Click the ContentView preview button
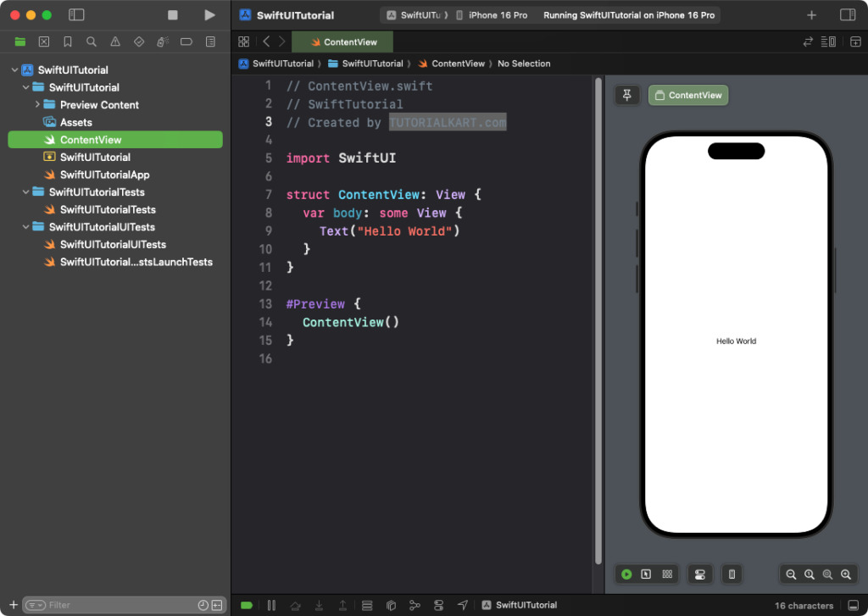The image size is (868, 616). point(687,95)
